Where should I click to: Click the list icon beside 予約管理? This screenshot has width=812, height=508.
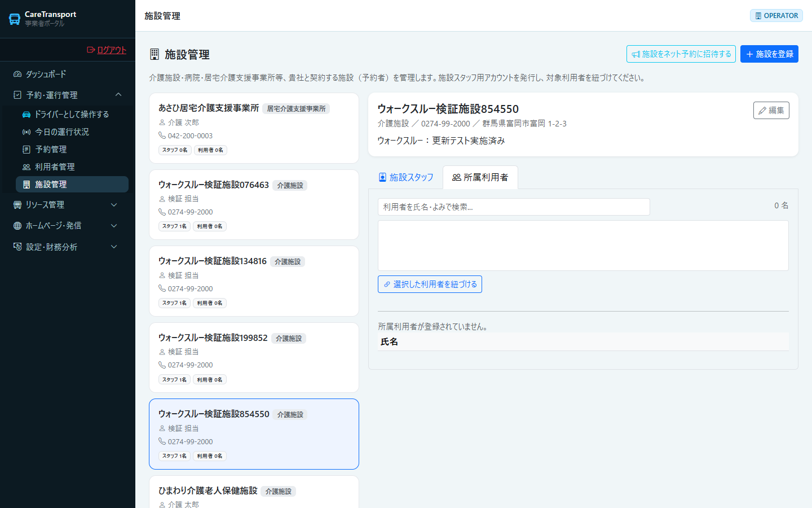27,149
